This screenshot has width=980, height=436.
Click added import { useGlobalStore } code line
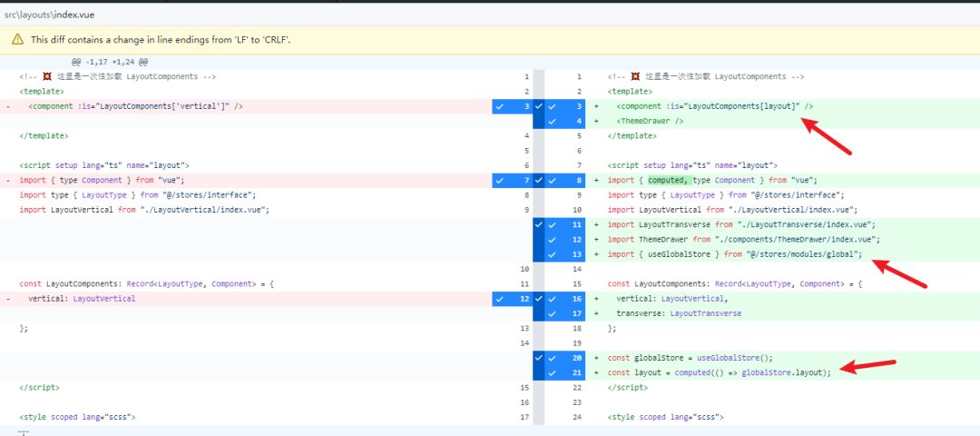tap(735, 254)
